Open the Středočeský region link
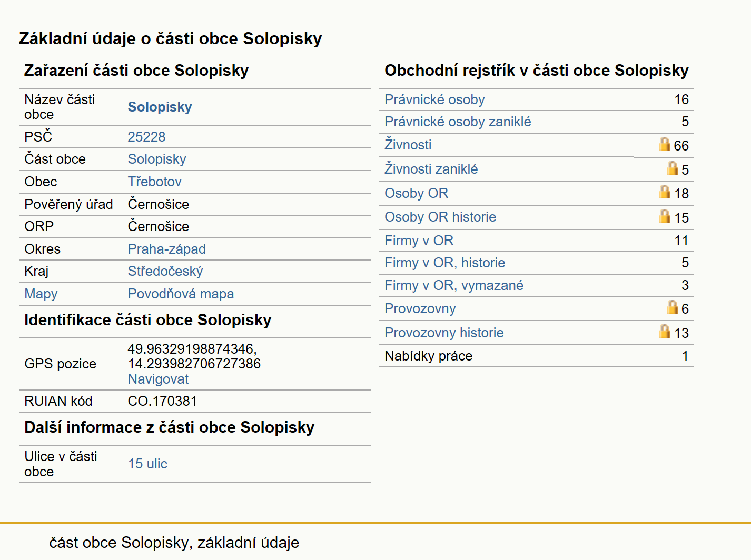The image size is (751, 560). pos(165,271)
